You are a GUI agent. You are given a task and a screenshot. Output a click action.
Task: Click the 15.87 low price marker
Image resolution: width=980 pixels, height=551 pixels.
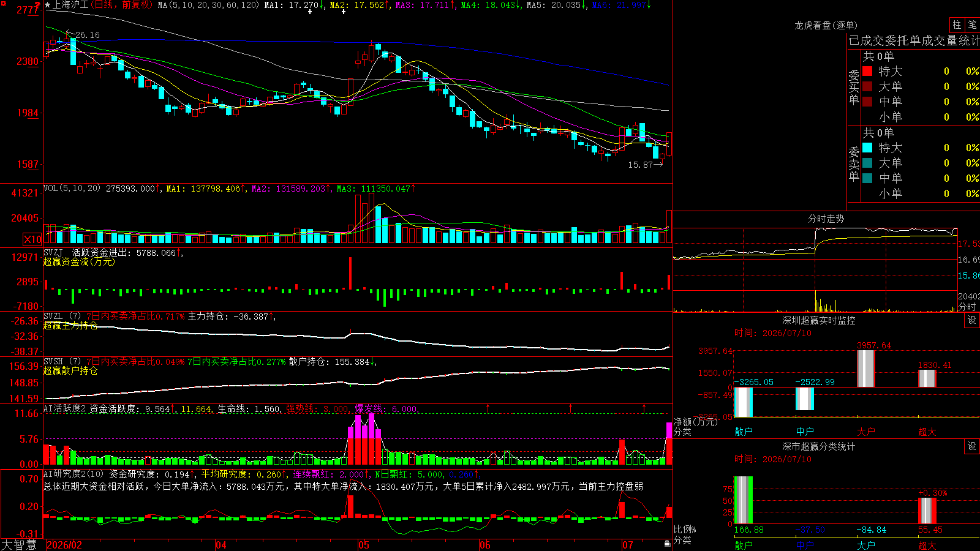click(x=646, y=165)
